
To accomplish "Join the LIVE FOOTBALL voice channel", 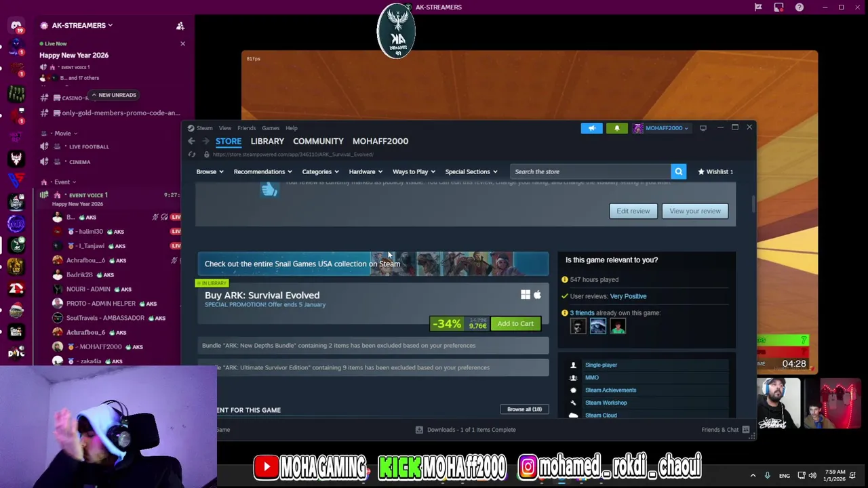I will pos(88,146).
